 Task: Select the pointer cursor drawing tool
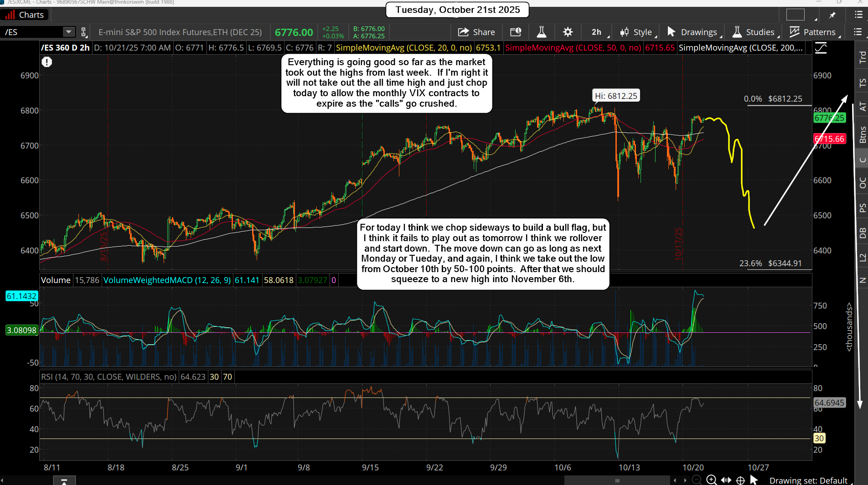click(x=754, y=480)
